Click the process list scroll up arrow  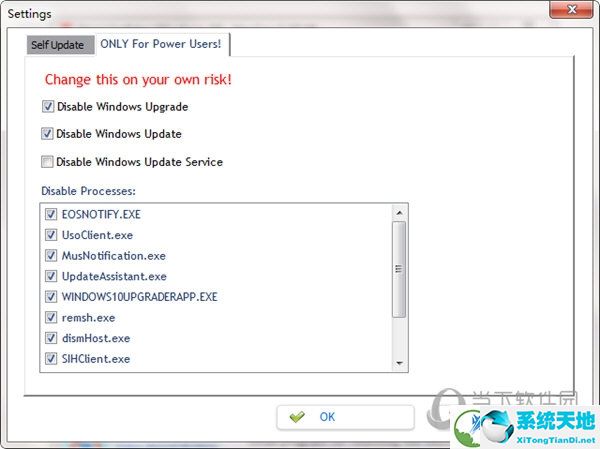pos(399,213)
